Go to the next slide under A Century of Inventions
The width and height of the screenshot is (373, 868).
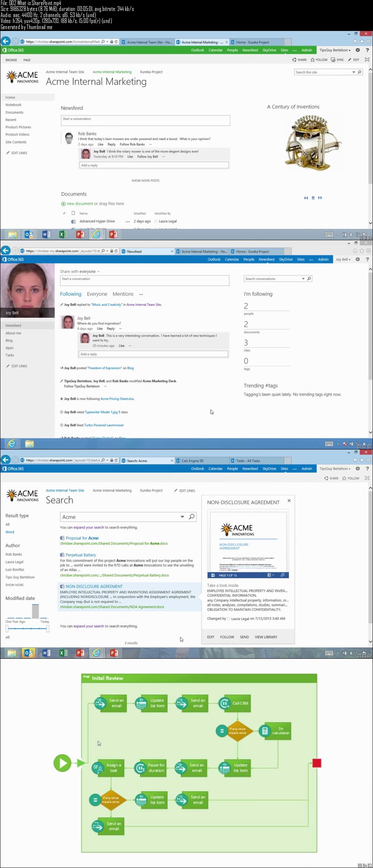point(320,198)
